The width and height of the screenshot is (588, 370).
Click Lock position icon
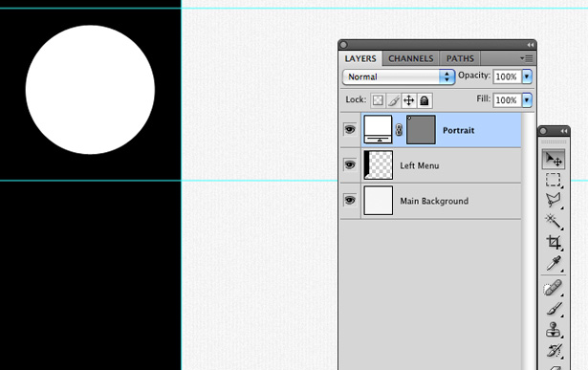coord(409,100)
